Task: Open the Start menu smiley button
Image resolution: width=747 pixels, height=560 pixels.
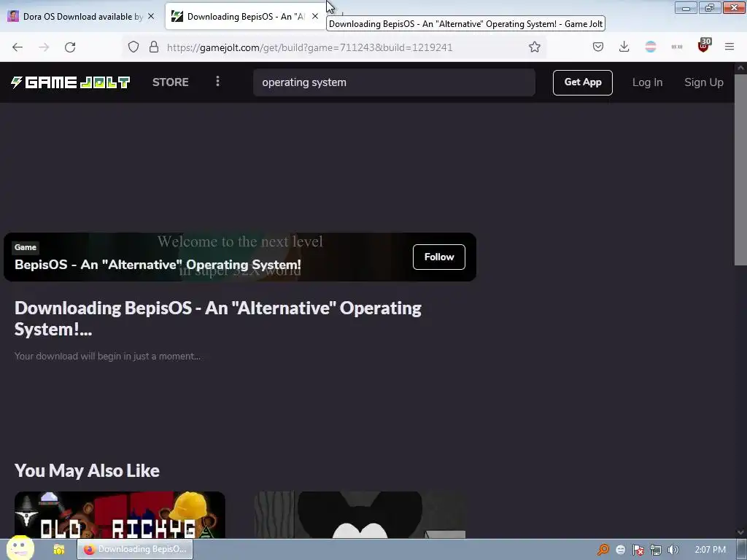Action: 20,548
